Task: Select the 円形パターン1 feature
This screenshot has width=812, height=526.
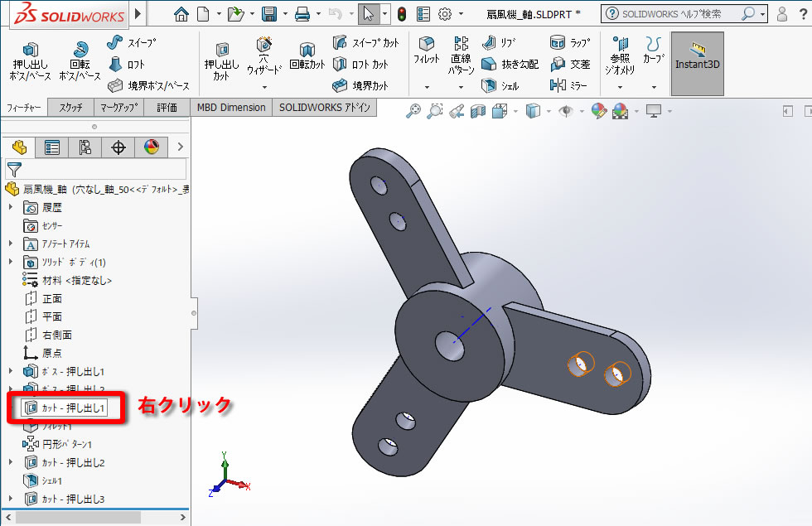Action: (57, 444)
